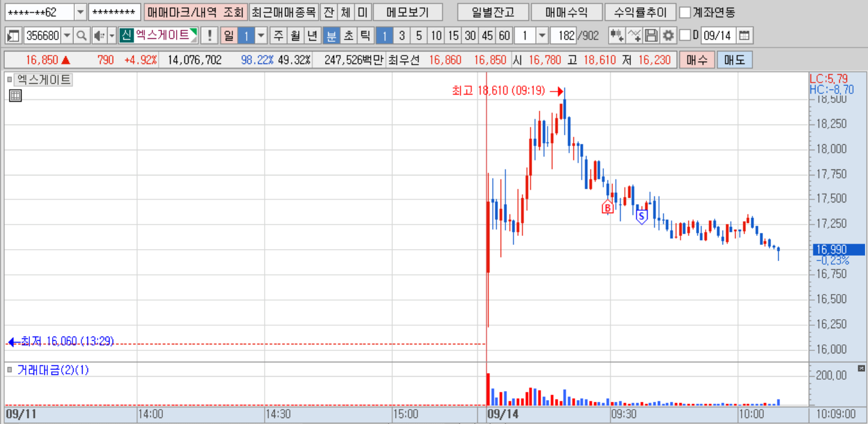The image size is (868, 424).
Task: Select the active 1 minute interval
Action: [384, 36]
